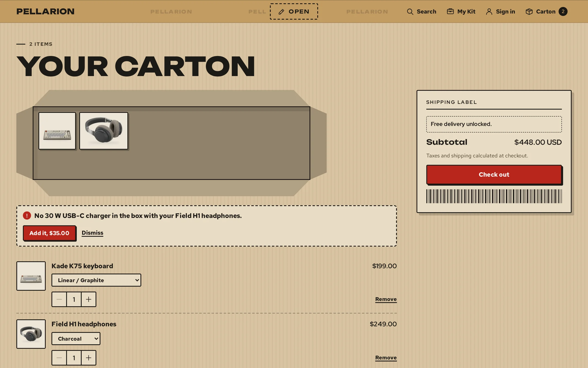588x368 pixels.
Task: Open My Kit from the header
Action: click(461, 11)
